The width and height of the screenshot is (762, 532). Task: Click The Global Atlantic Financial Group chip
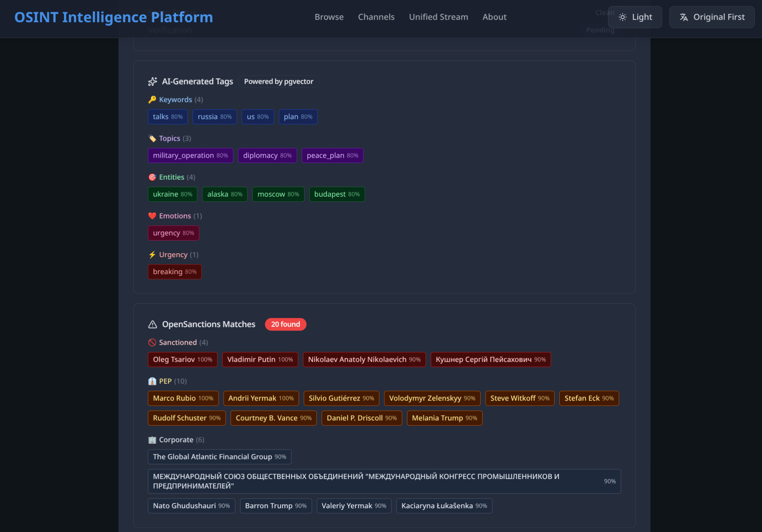[219, 457]
